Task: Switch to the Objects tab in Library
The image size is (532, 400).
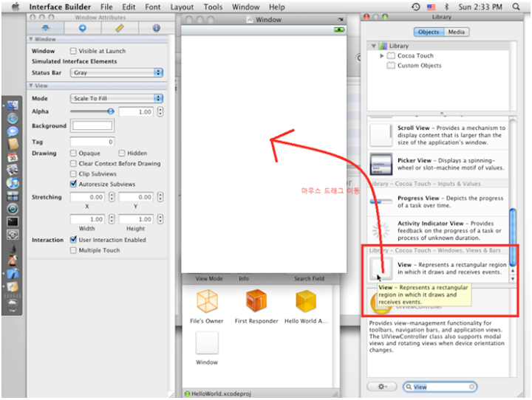Action: coord(429,32)
